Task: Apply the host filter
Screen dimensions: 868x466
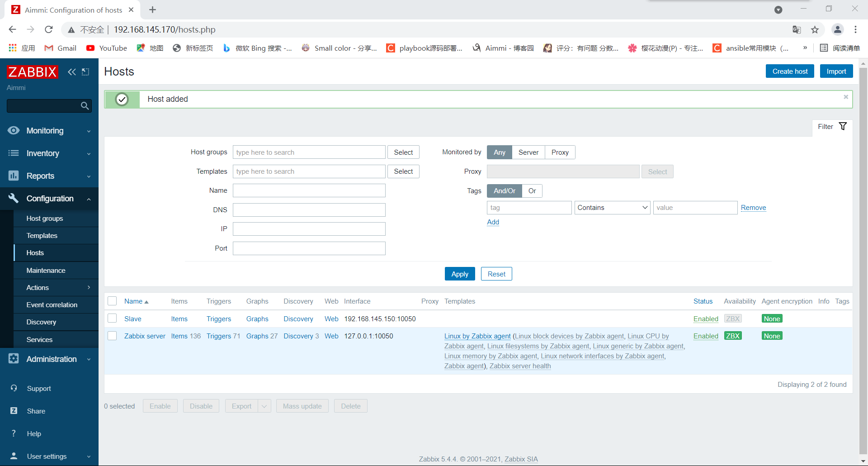Action: point(460,274)
